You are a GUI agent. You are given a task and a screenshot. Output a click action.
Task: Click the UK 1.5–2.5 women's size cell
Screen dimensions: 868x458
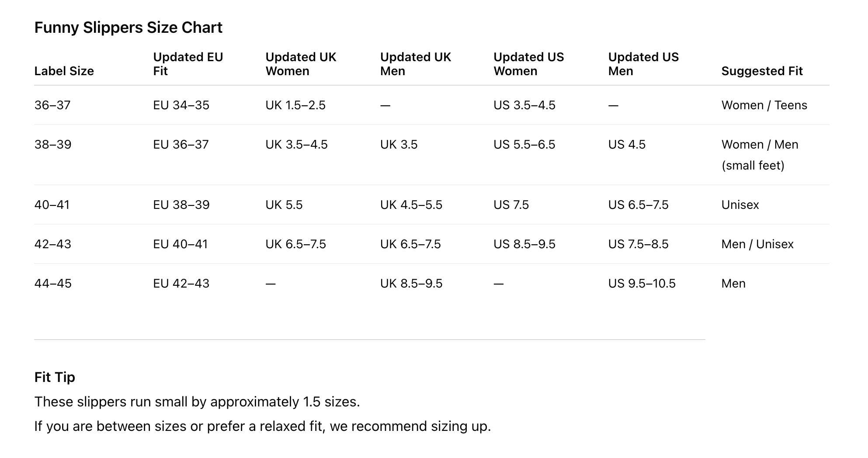(295, 105)
